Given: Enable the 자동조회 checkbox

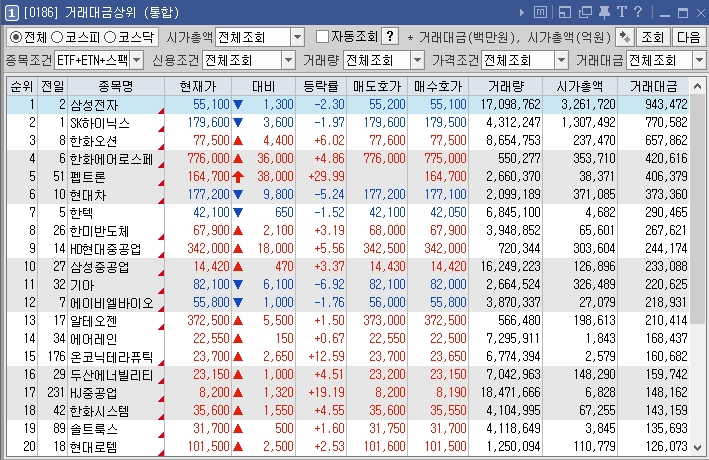Looking at the screenshot, I should click(322, 37).
